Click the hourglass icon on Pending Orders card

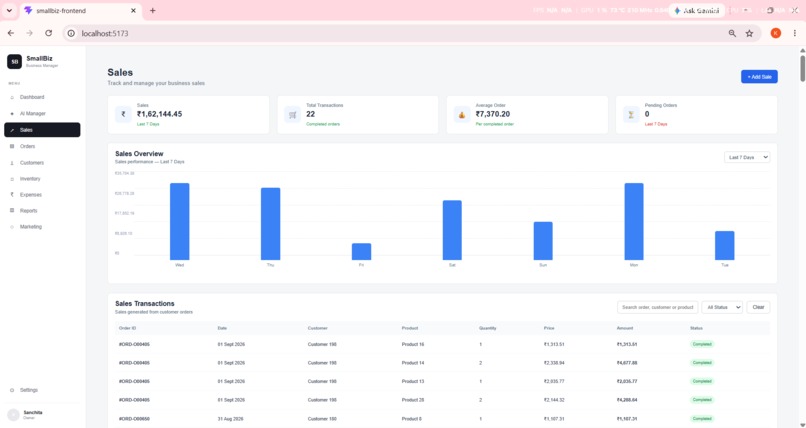click(631, 115)
